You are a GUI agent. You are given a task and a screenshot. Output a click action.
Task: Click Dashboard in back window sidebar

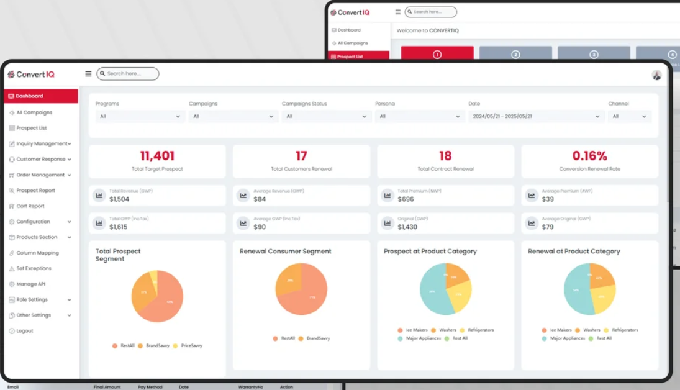(349, 30)
